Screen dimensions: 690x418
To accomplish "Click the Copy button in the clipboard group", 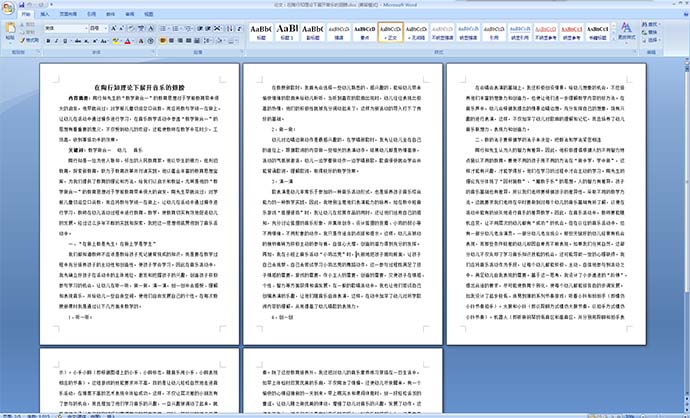I will (x=28, y=32).
